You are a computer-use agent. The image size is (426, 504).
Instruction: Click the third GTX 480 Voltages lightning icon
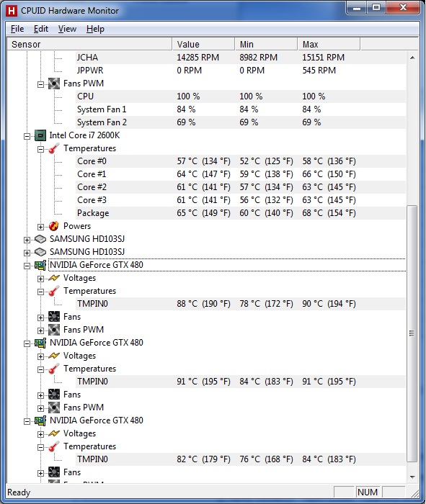click(54, 433)
